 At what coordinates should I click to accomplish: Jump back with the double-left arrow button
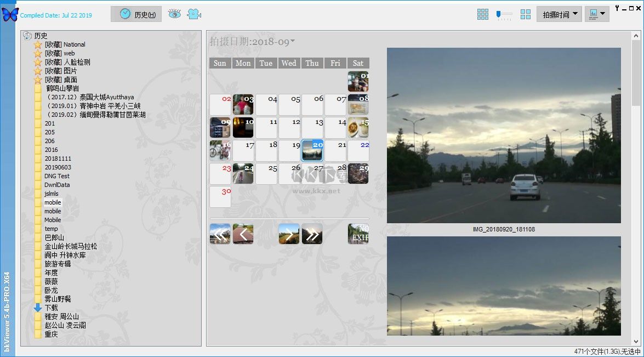[220, 234]
